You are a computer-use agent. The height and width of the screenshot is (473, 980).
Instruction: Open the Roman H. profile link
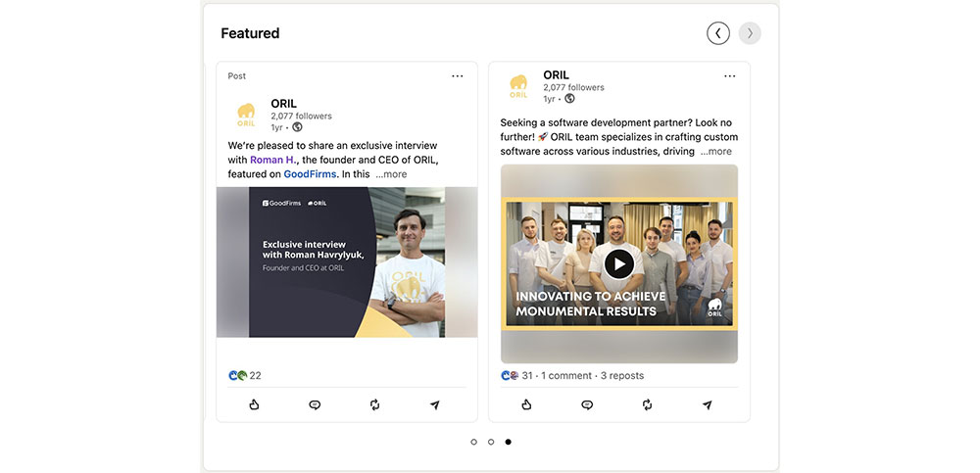(x=272, y=160)
